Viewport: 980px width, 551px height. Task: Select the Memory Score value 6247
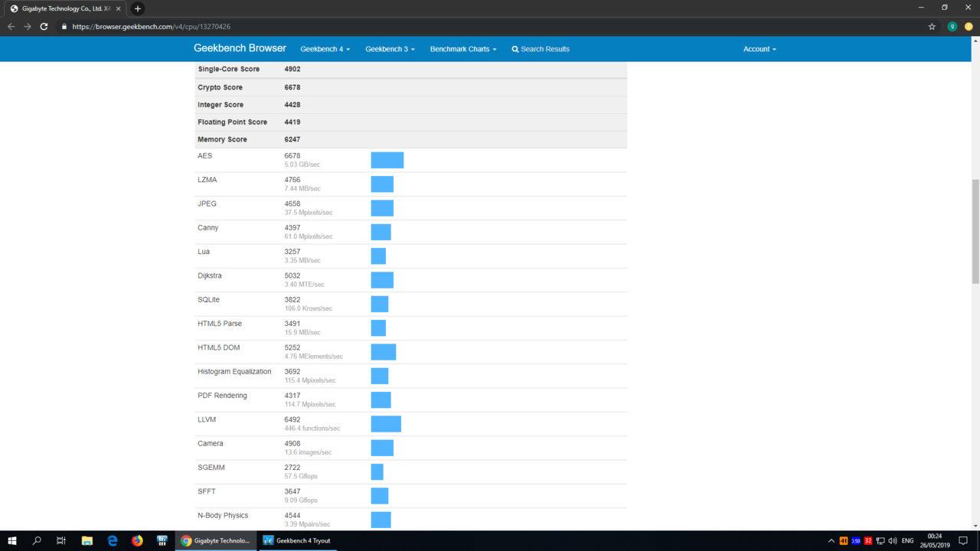coord(292,139)
